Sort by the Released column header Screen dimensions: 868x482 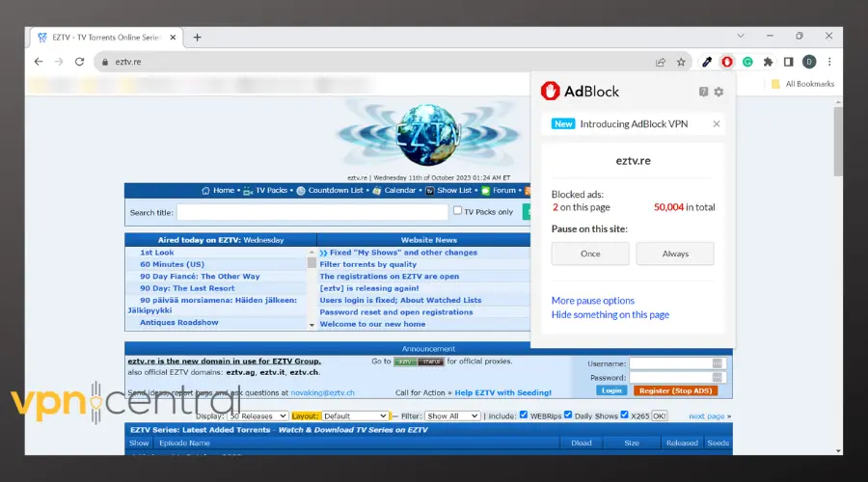click(682, 443)
